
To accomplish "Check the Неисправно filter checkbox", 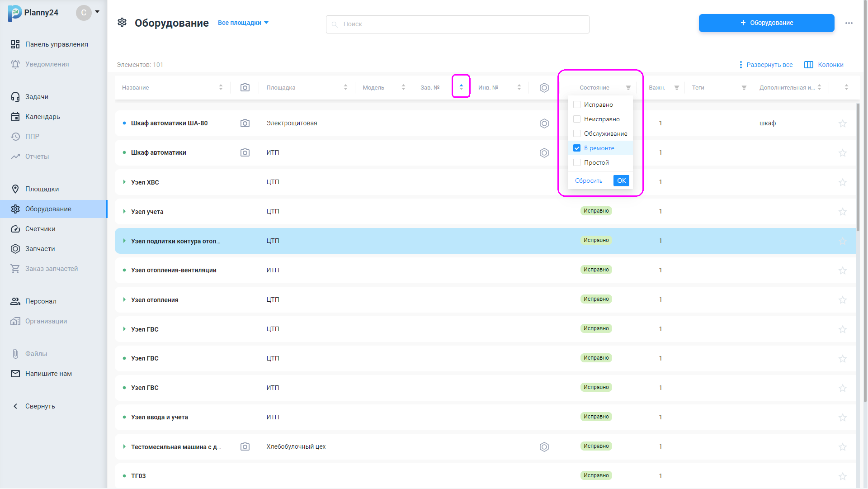I will [x=577, y=119].
